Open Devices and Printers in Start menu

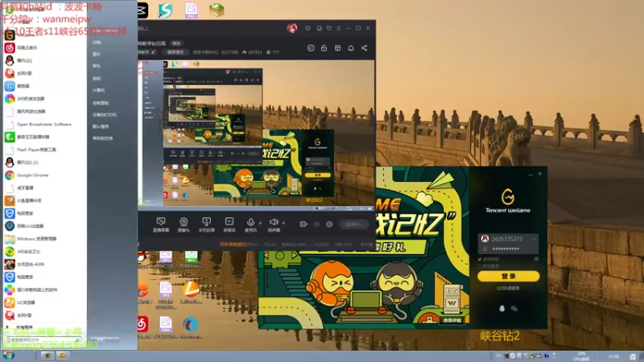[x=105, y=114]
